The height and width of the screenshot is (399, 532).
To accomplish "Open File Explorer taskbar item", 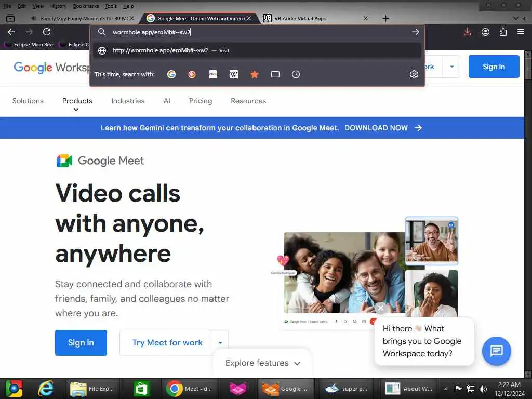I will click(92, 389).
